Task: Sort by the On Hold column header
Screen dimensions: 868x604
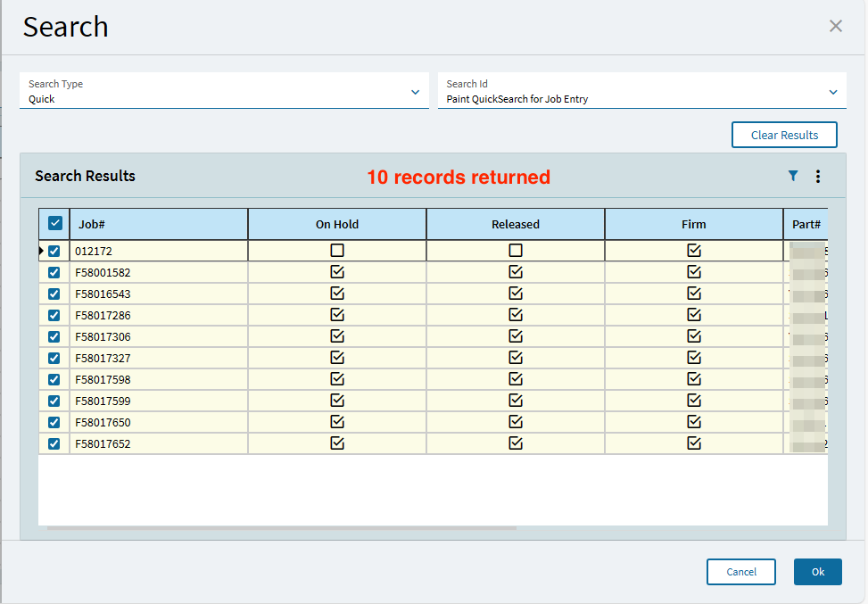Action: (x=337, y=224)
